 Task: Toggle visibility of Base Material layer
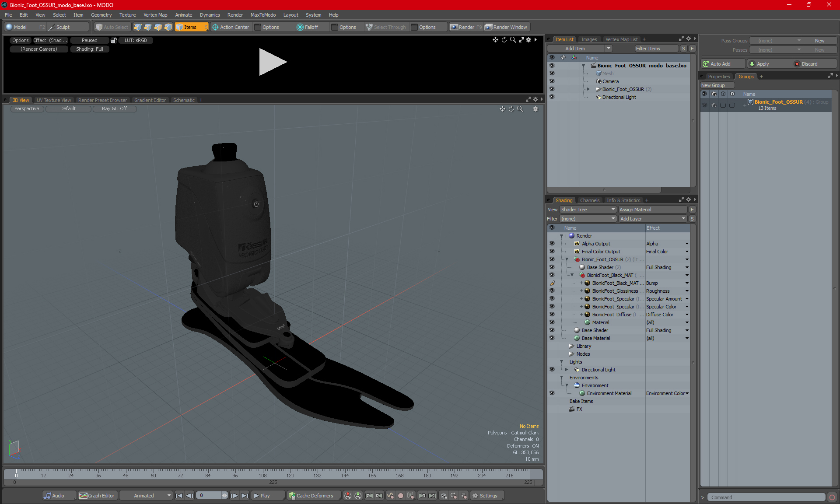[x=552, y=338]
